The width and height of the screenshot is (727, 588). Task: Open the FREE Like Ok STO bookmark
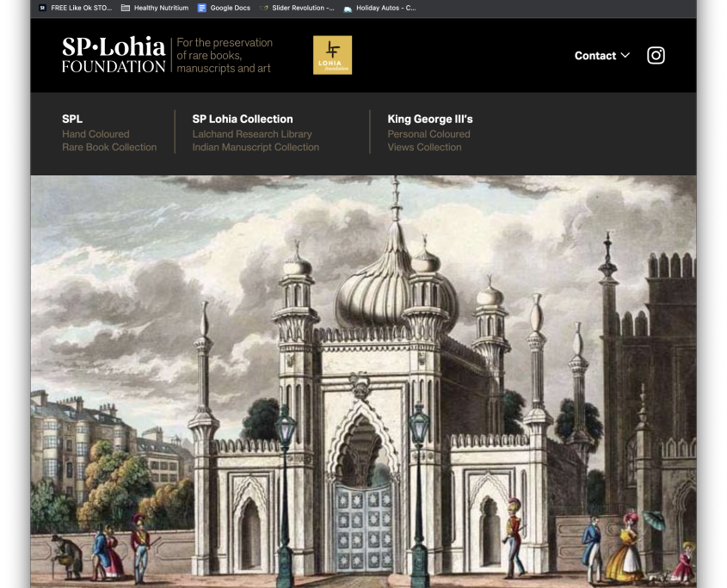[x=76, y=8]
